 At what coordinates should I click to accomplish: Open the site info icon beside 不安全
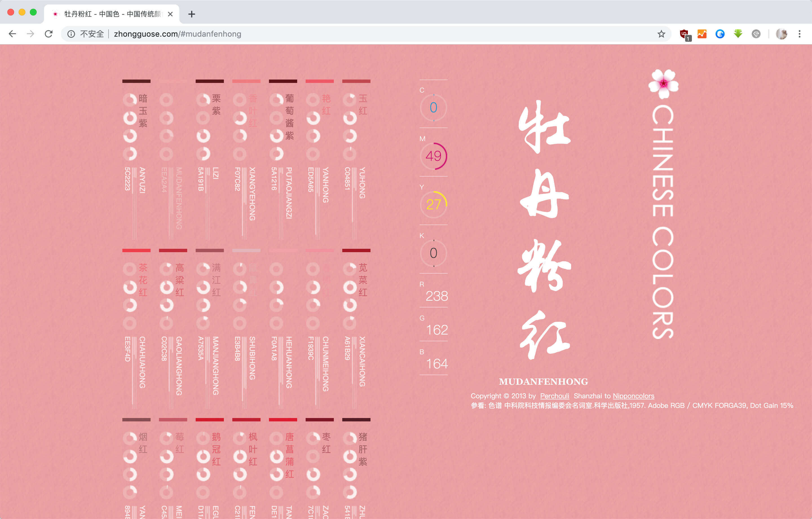[71, 34]
